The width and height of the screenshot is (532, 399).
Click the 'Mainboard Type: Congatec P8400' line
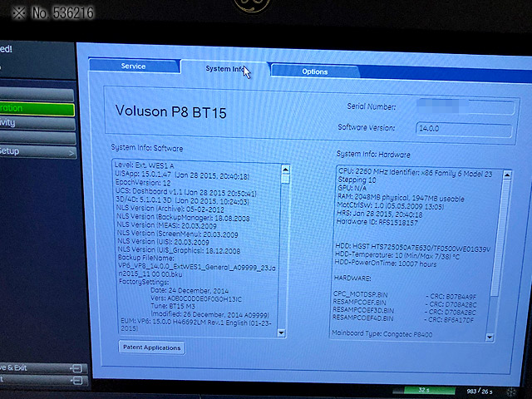coord(382,334)
